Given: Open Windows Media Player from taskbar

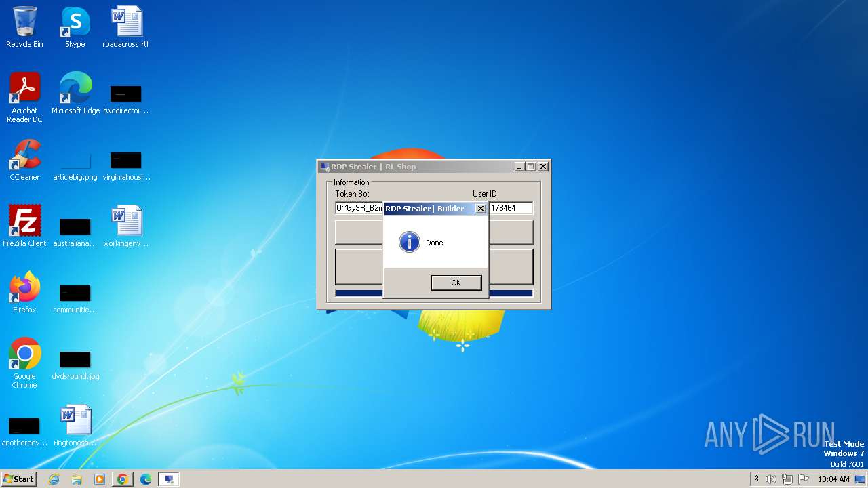Looking at the screenshot, I should (100, 479).
